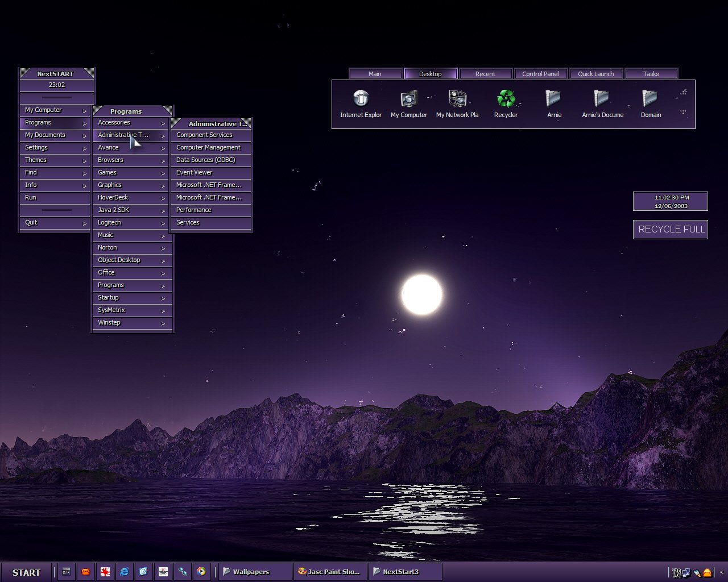This screenshot has height=582, width=728.
Task: Expand Winstep in Programs menu
Action: (x=132, y=323)
